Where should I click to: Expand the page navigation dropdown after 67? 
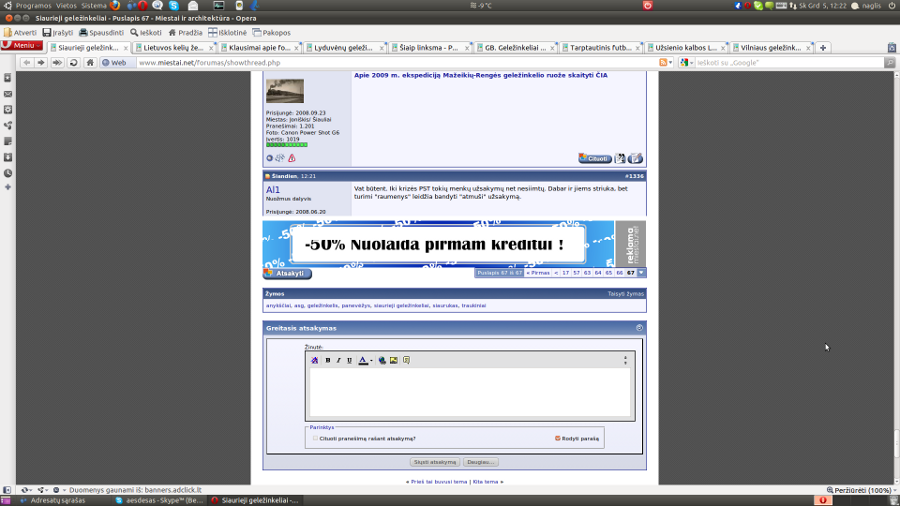tap(641, 273)
